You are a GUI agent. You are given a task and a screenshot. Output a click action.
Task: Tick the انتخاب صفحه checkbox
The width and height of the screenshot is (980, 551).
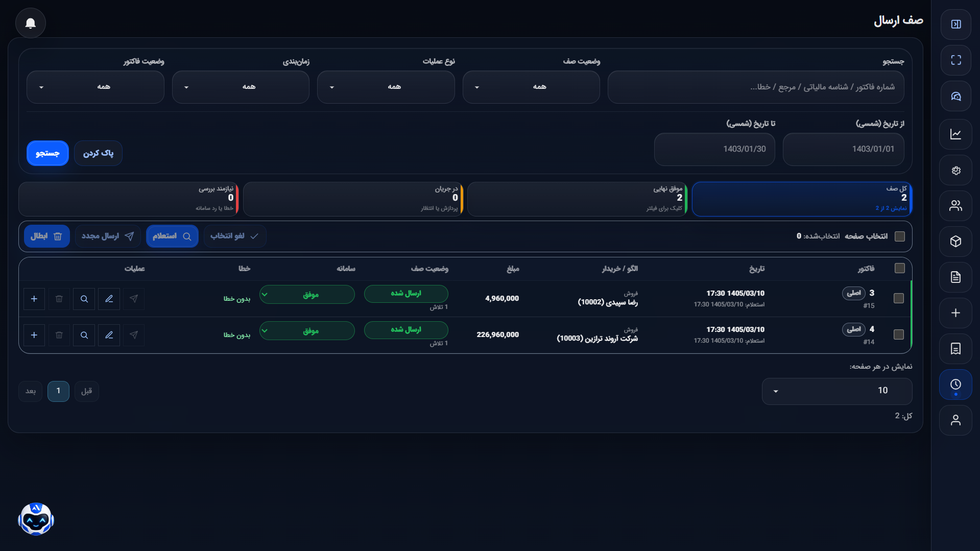pos(900,236)
